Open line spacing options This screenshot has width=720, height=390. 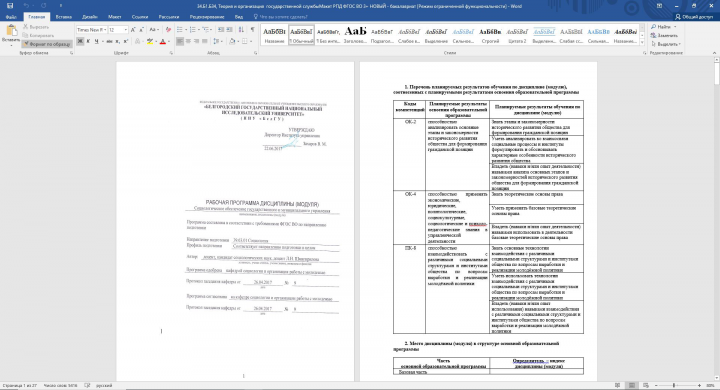coord(217,41)
